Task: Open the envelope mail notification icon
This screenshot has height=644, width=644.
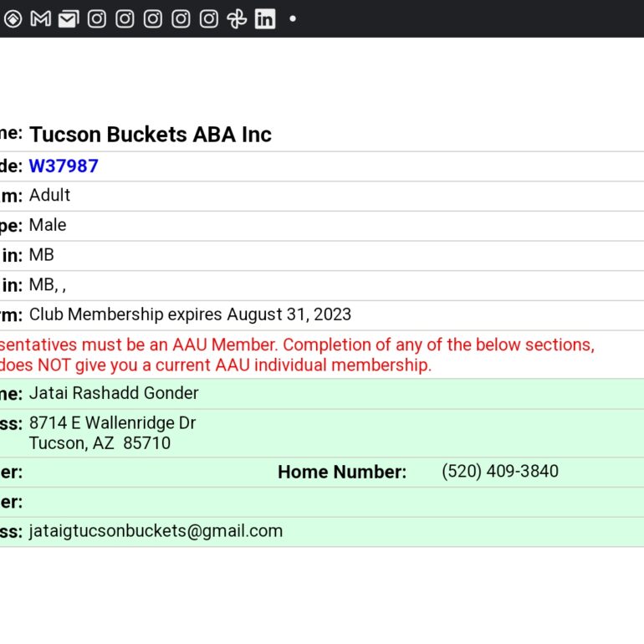Action: point(69,19)
